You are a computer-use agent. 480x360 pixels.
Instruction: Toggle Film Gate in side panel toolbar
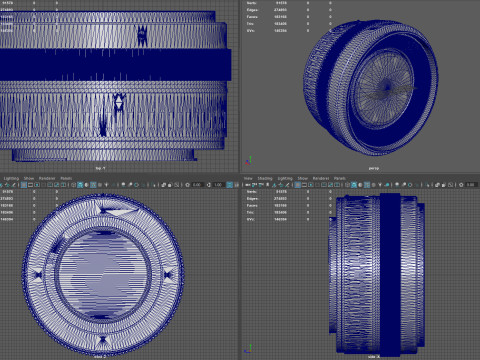click(x=304, y=184)
